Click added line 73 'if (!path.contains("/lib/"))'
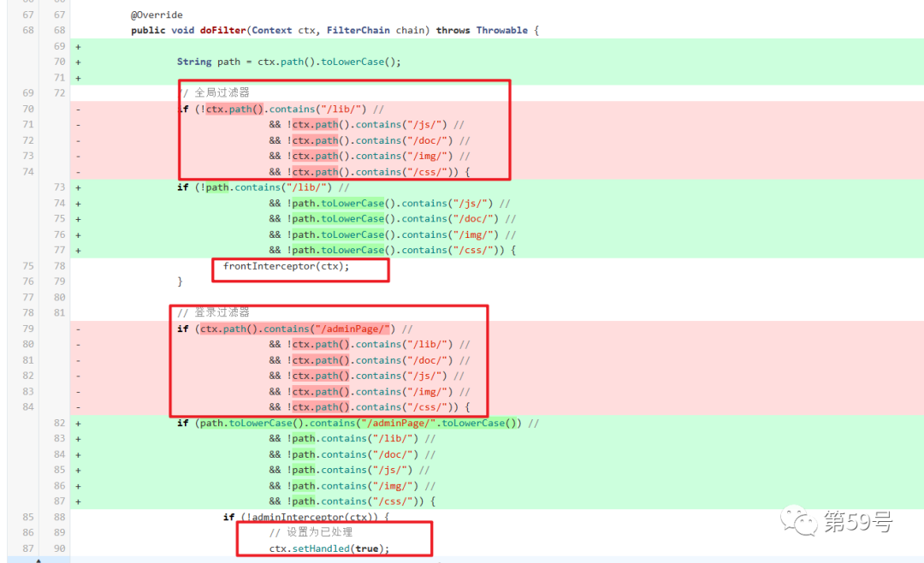This screenshot has height=563, width=924. coord(264,187)
